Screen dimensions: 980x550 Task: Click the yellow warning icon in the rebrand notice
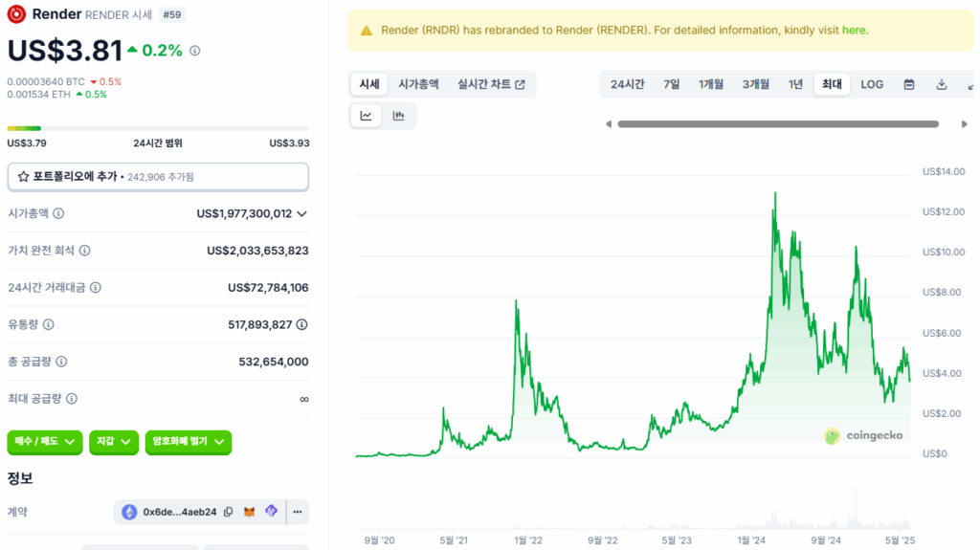pyautogui.click(x=367, y=31)
